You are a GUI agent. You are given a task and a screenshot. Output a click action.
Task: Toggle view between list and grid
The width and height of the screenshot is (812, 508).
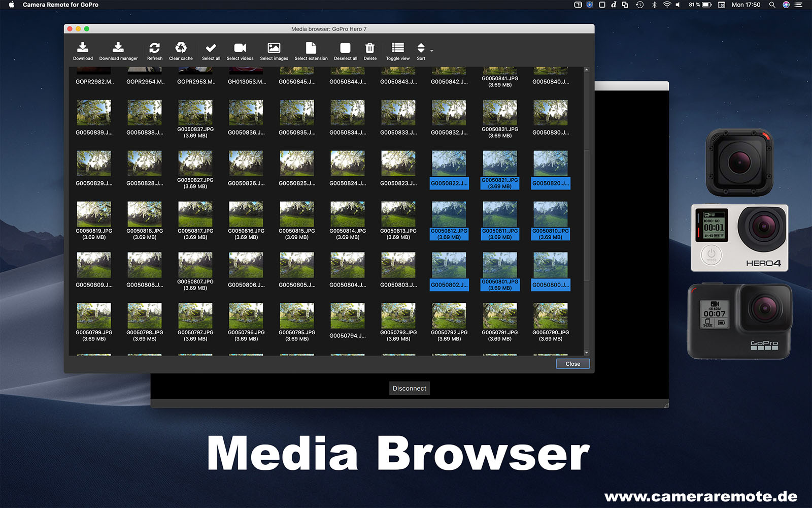pos(398,48)
